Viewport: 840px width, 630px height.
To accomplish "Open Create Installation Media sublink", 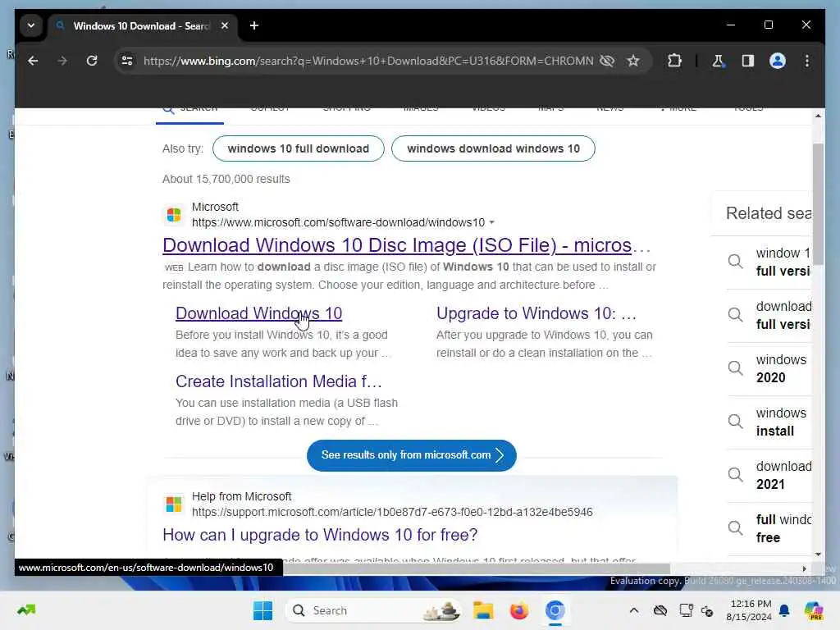I will 279,381.
